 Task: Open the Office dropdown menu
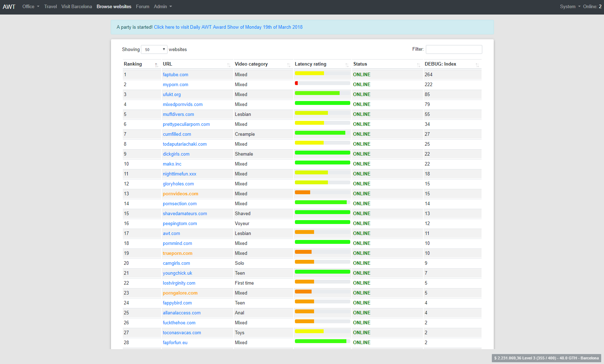click(31, 7)
